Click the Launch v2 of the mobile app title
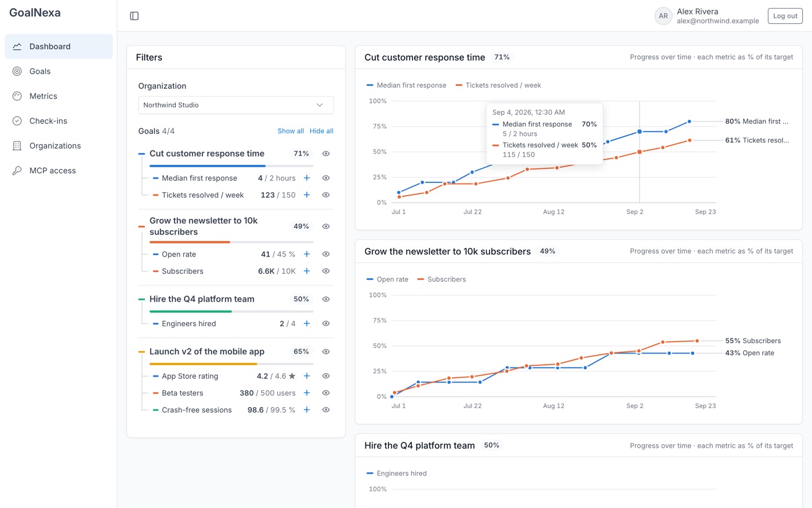 pos(207,352)
